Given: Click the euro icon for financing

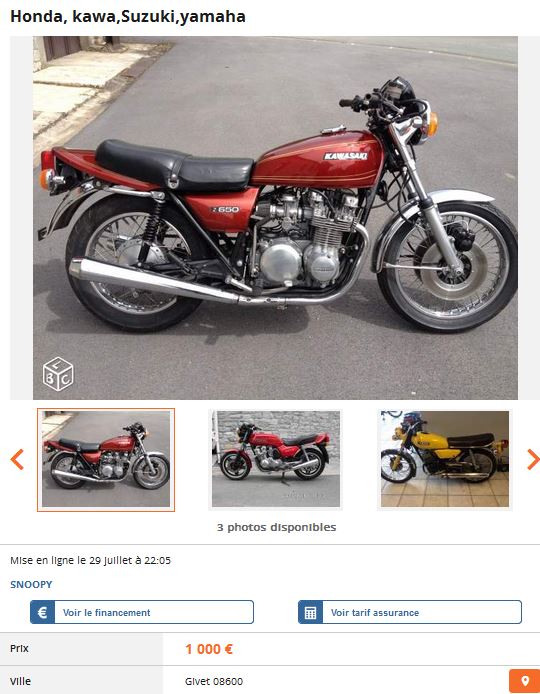Looking at the screenshot, I should 42,612.
